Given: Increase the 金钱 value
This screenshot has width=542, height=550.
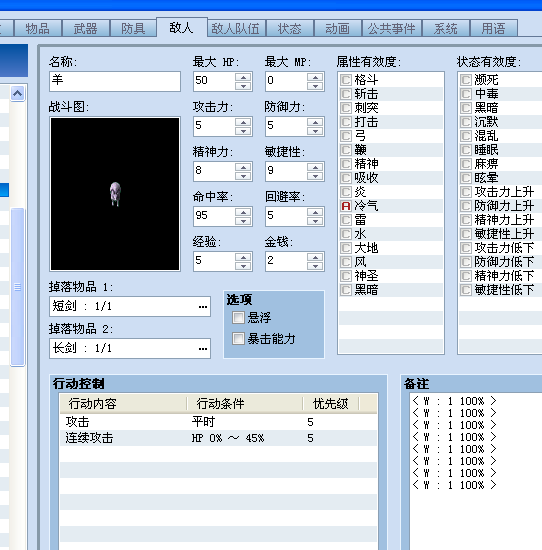Looking at the screenshot, I should click(315, 257).
